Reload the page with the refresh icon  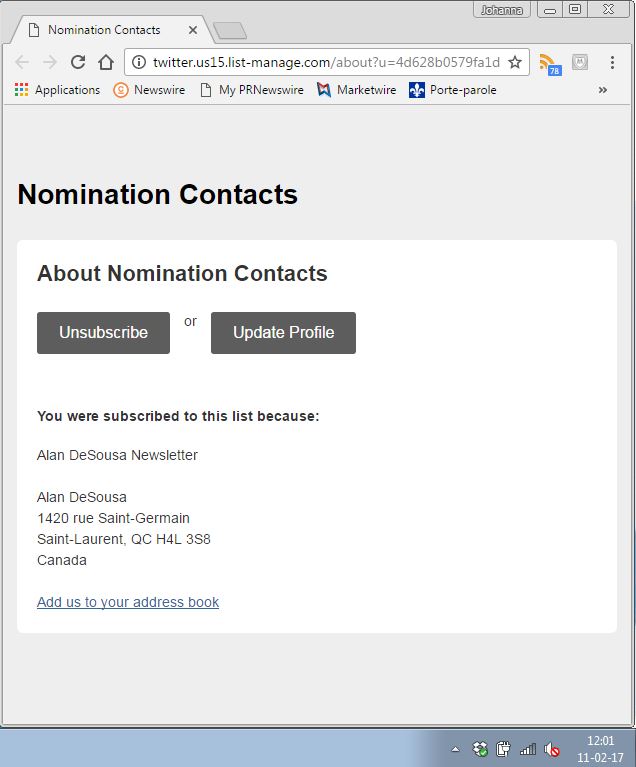[x=78, y=62]
